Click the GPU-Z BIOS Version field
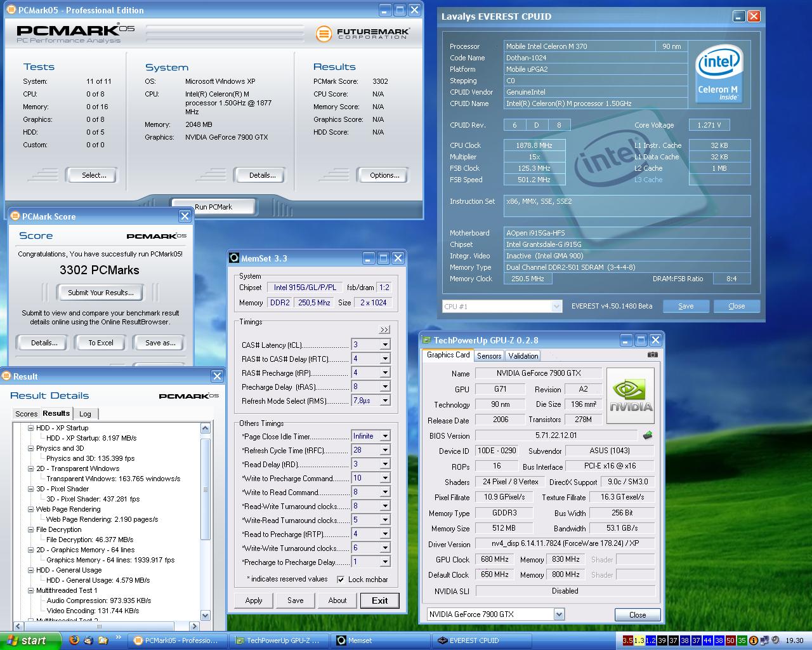The height and width of the screenshot is (650, 812). (x=556, y=435)
